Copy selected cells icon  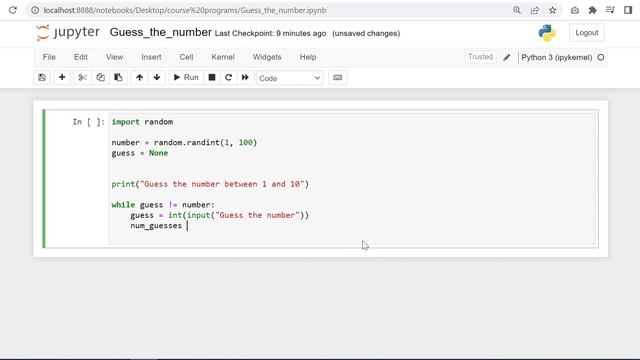point(100,78)
